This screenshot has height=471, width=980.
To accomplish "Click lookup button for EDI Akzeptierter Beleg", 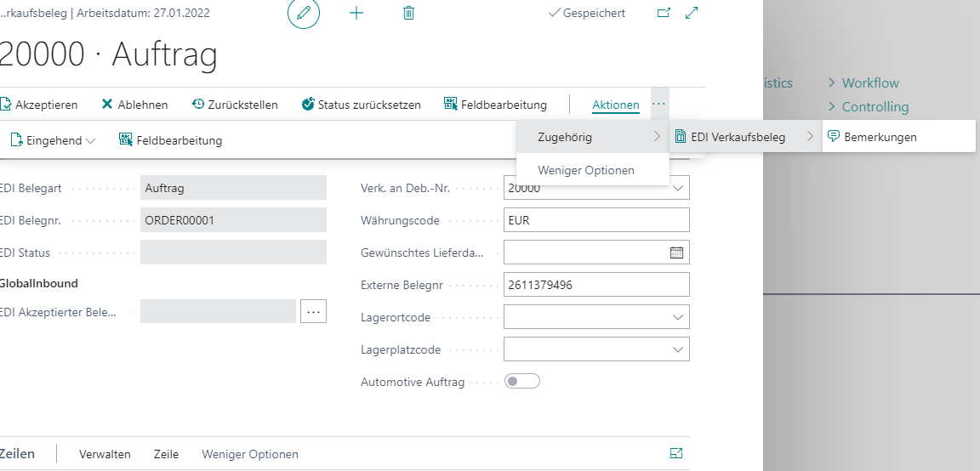I will tap(313, 312).
